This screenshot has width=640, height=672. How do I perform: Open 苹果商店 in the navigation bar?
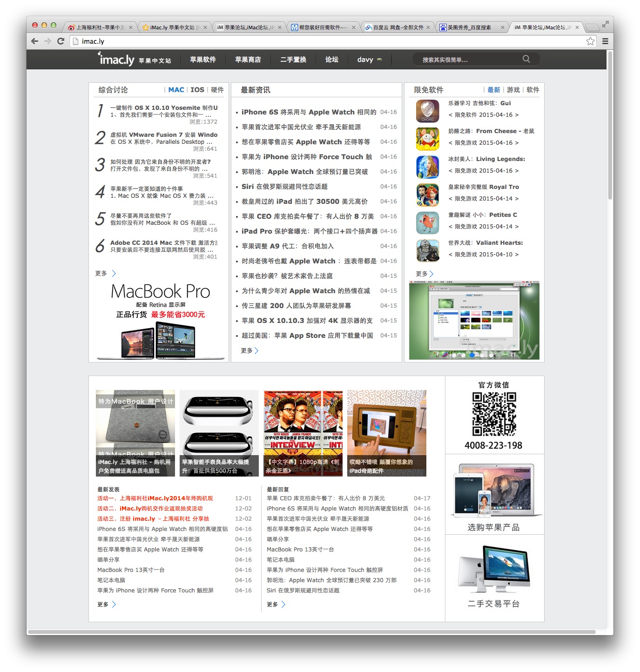coord(248,60)
